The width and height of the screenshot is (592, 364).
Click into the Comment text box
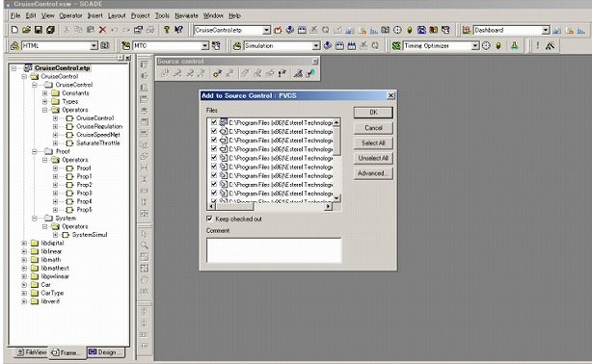[274, 249]
